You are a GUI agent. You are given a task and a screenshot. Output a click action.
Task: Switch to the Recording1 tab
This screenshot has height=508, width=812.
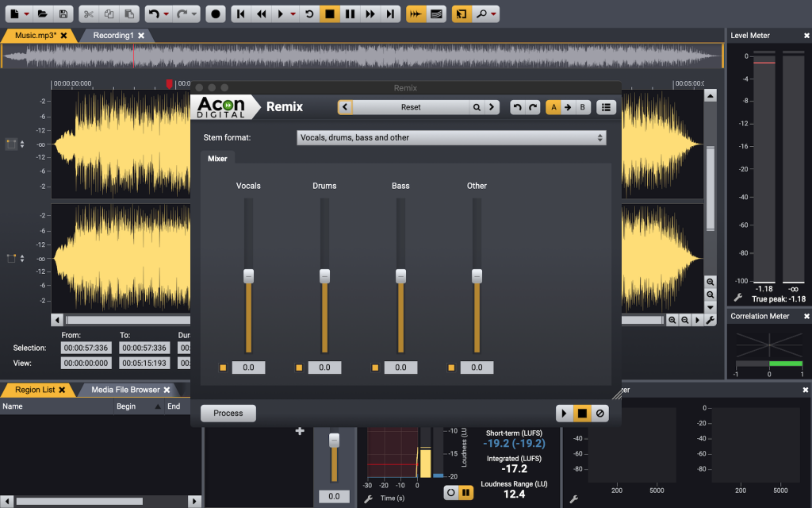pyautogui.click(x=113, y=36)
